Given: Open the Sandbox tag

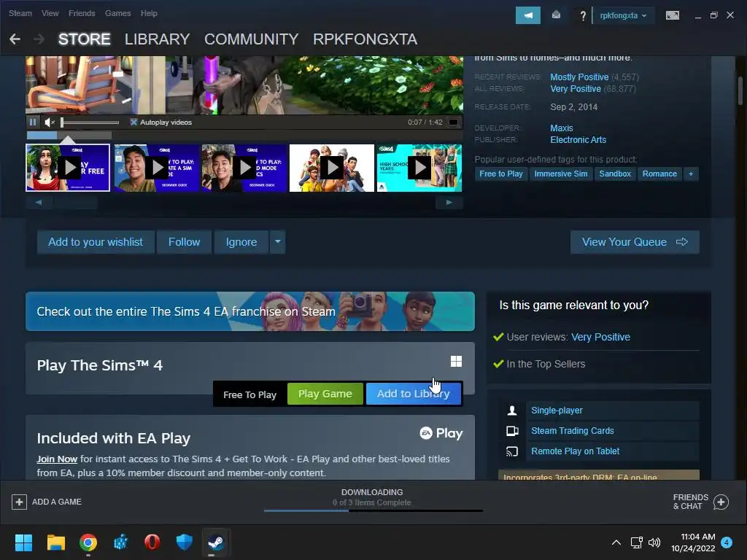Looking at the screenshot, I should click(x=614, y=174).
